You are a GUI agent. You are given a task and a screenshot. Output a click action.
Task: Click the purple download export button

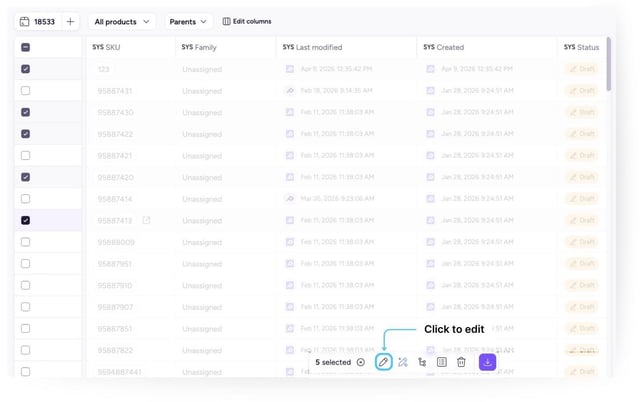pyautogui.click(x=488, y=362)
